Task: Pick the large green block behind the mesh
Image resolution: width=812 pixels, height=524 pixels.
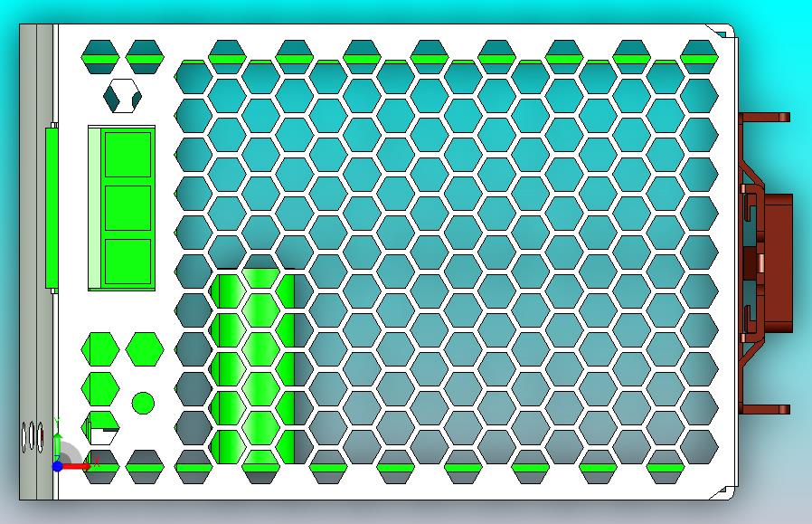Action: point(253,366)
